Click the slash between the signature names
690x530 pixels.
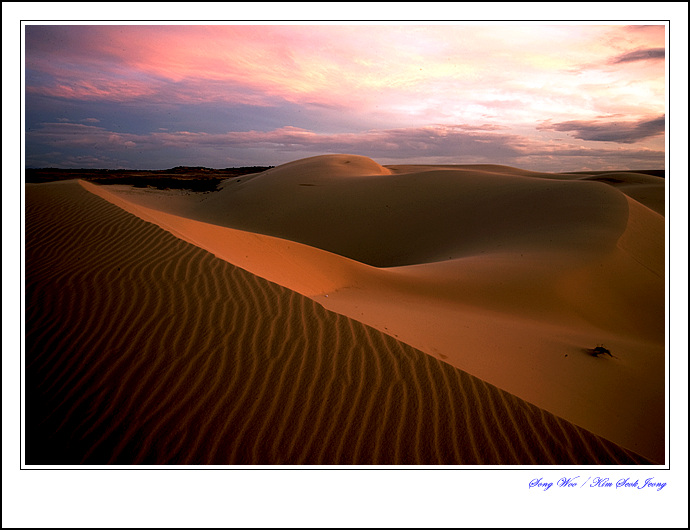pyautogui.click(x=584, y=483)
